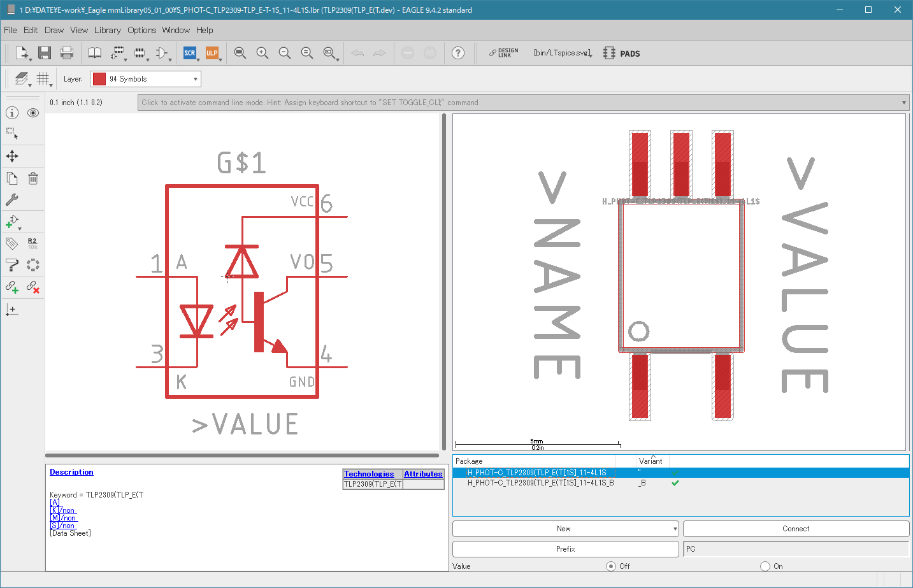The image size is (913, 588).
Task: Run a user language program via ULP icon
Action: pyautogui.click(x=212, y=53)
